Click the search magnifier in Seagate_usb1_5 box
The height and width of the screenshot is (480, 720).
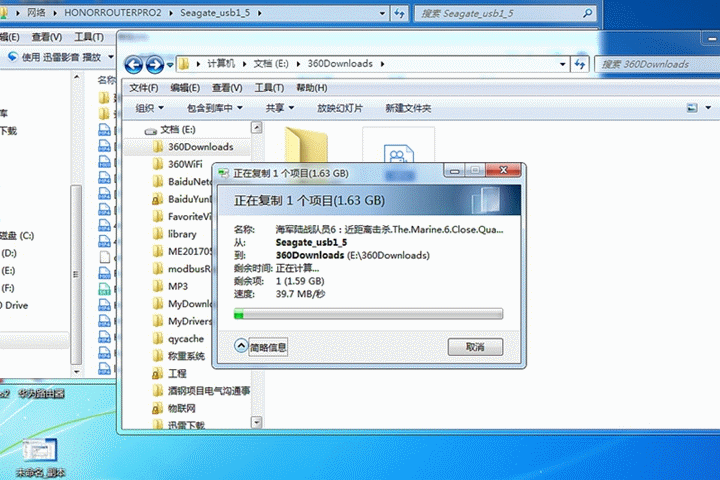coord(587,13)
